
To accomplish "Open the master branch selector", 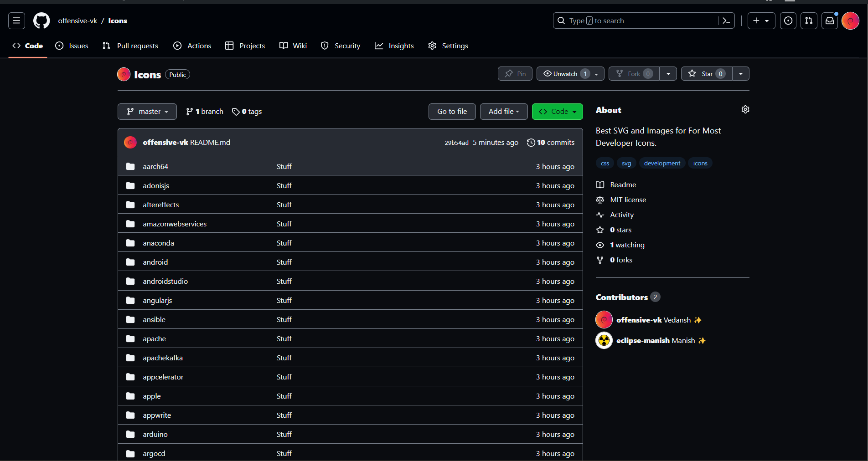I will (147, 112).
